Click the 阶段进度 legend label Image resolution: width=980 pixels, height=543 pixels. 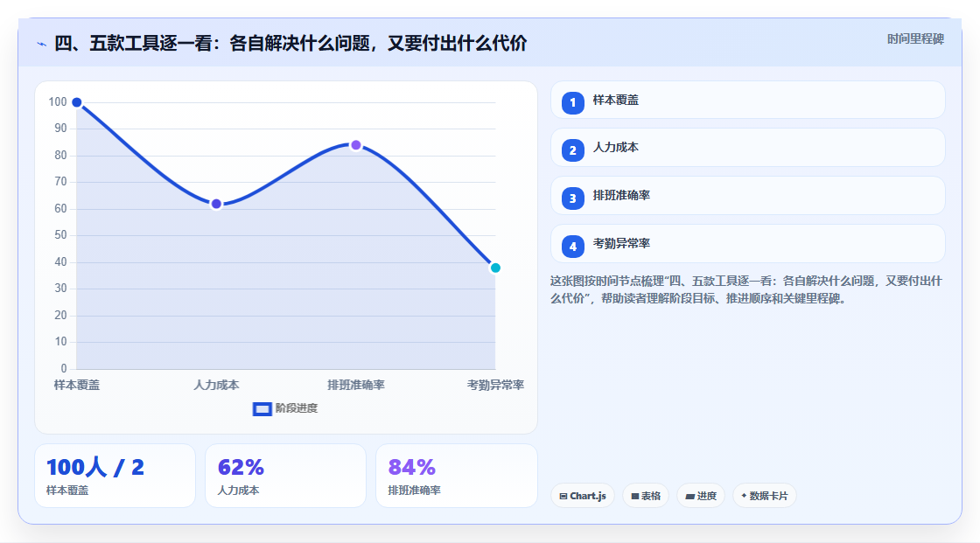coord(297,408)
